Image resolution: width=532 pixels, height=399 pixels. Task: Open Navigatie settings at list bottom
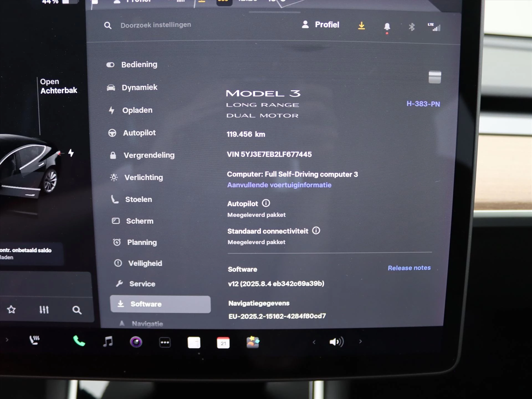pos(141,324)
